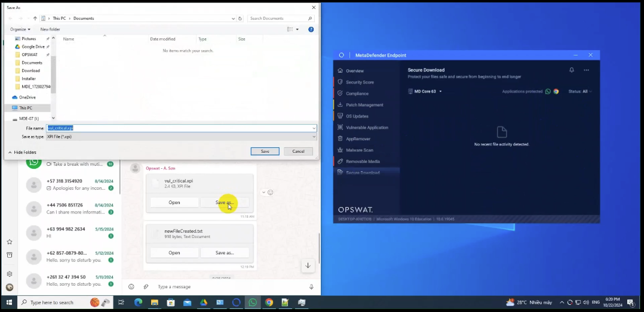The width and height of the screenshot is (644, 312).
Task: Sort by Date modified column
Action: tap(162, 39)
